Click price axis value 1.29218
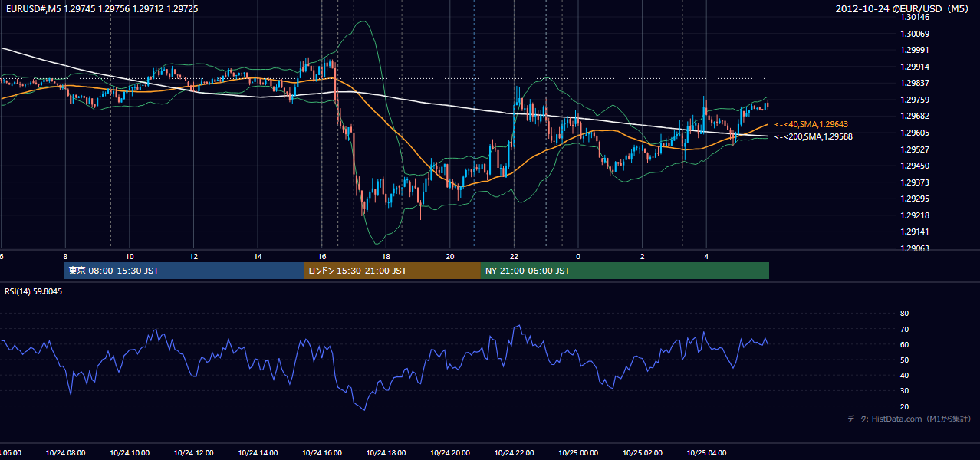Viewport: 980px width, 460px height. coord(916,215)
